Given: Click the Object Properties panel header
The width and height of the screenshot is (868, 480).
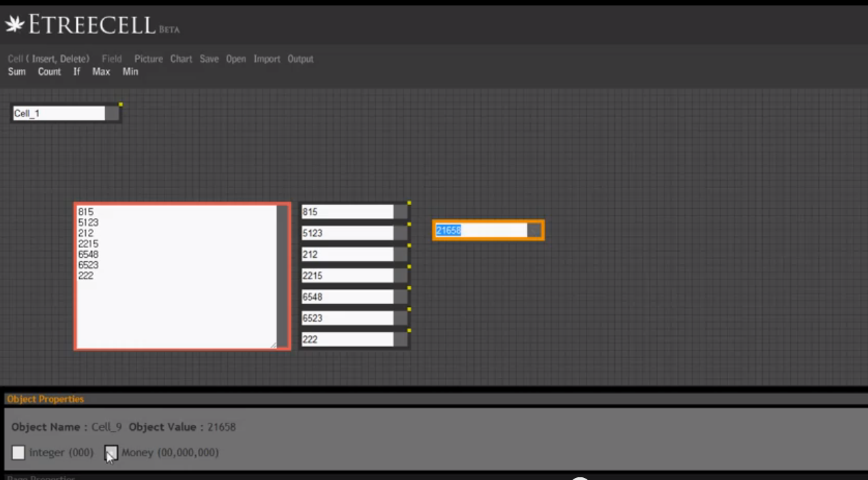Looking at the screenshot, I should 46,399.
